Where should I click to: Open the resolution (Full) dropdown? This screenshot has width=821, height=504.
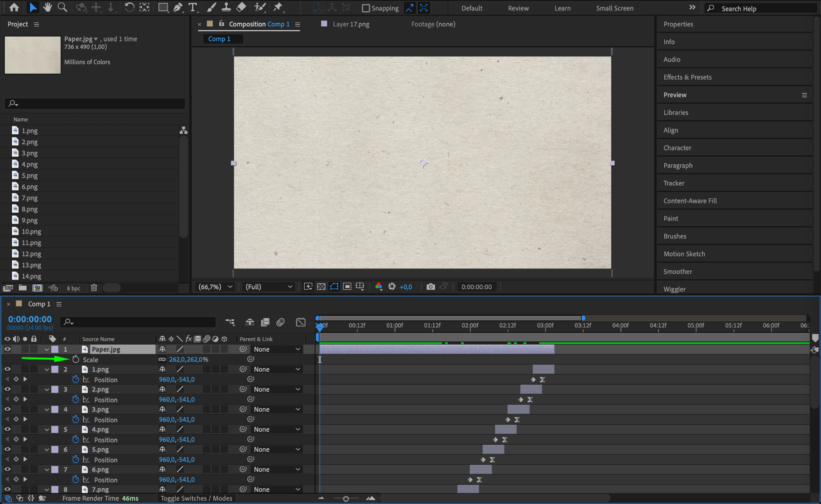tap(269, 287)
